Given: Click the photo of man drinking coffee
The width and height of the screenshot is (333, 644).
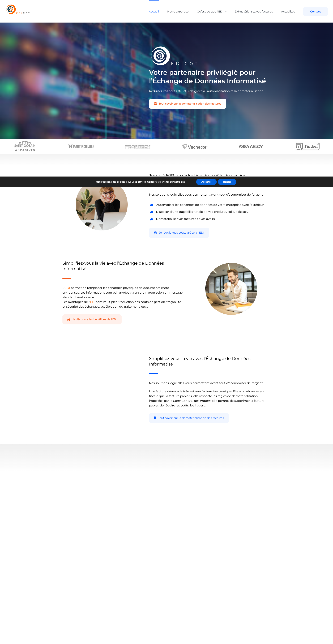Looking at the screenshot, I should point(231,289).
